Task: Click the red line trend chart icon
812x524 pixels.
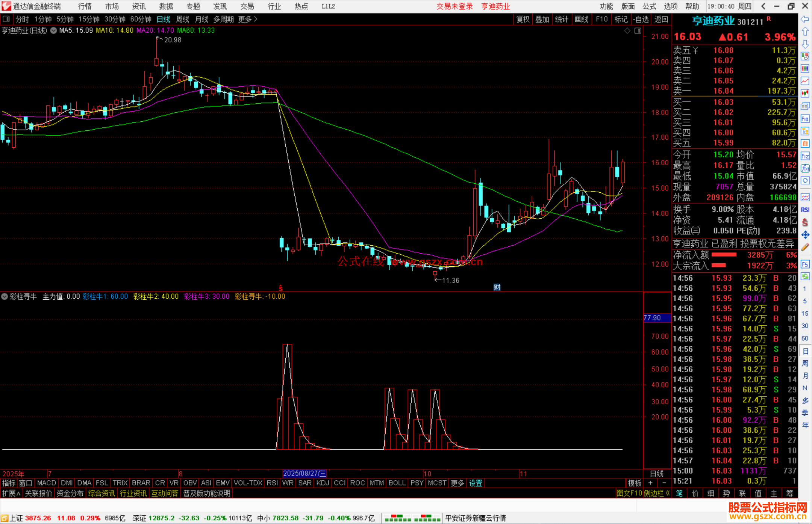Action: tap(805, 81)
